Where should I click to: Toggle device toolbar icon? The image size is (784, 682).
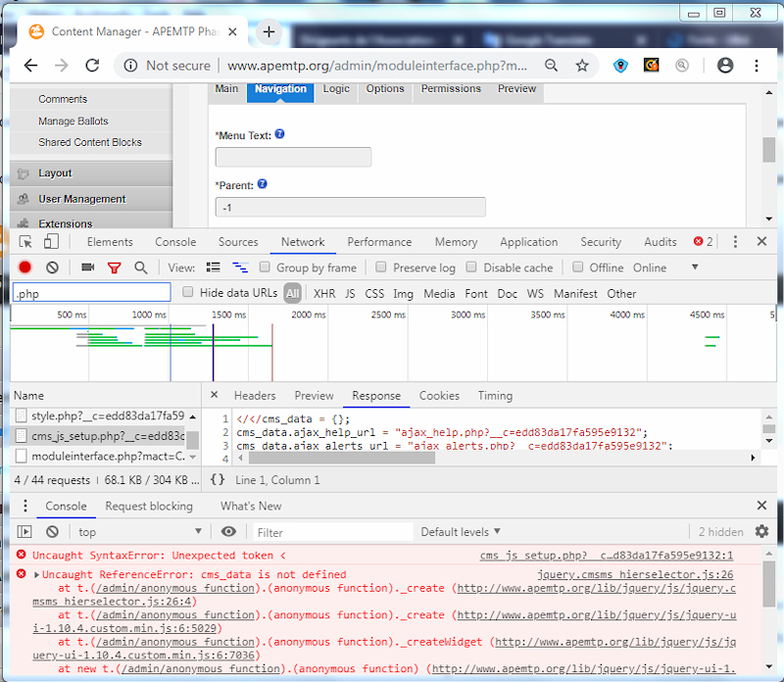tap(51, 242)
